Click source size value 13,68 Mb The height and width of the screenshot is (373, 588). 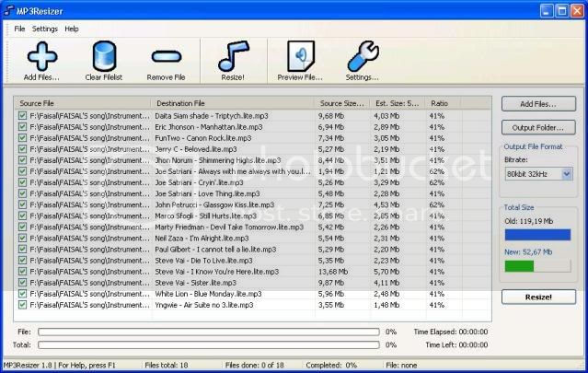[x=332, y=272]
